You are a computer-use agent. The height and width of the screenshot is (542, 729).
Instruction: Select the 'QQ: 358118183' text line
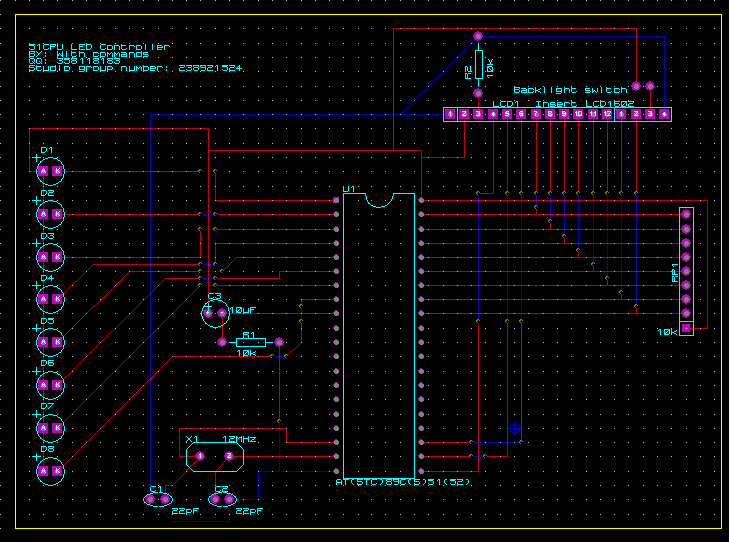(x=74, y=61)
